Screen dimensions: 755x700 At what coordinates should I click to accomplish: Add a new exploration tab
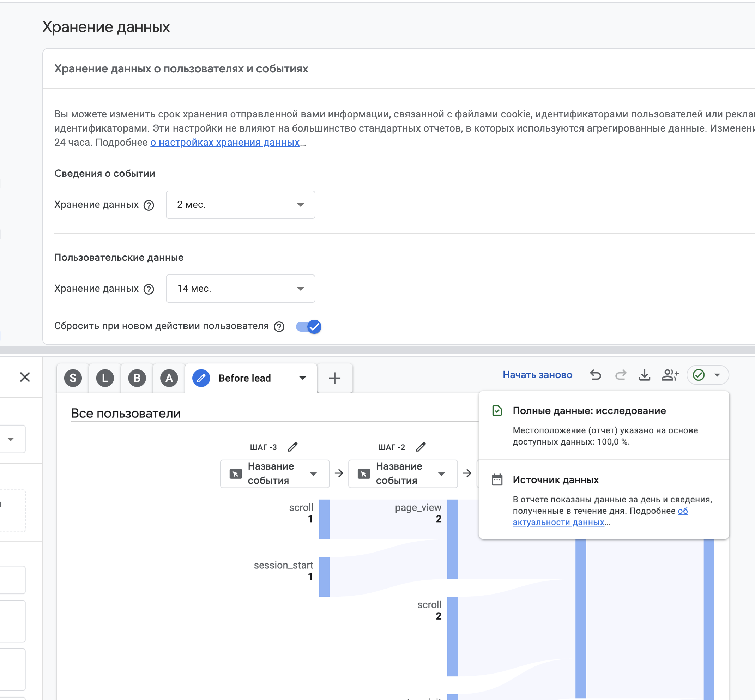(x=335, y=378)
